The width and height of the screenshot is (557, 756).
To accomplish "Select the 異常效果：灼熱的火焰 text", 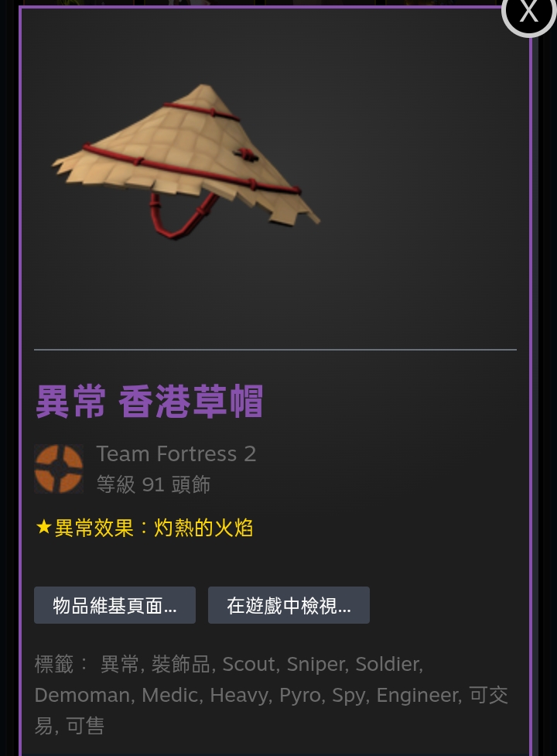I will click(154, 528).
